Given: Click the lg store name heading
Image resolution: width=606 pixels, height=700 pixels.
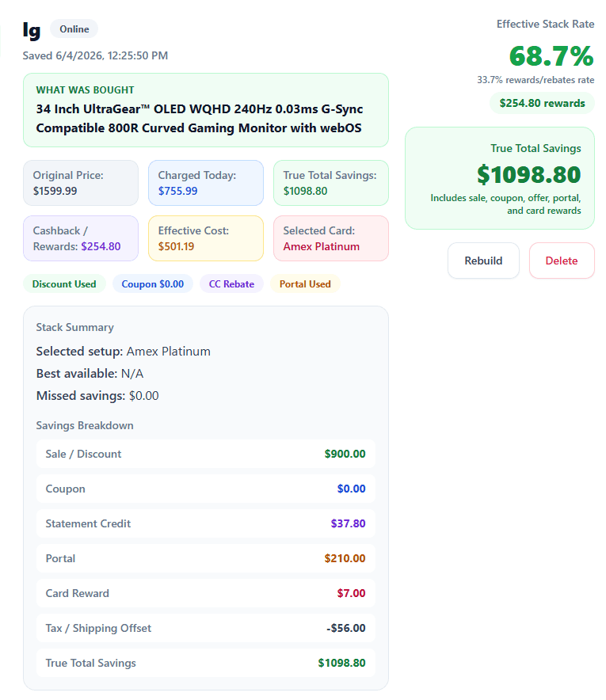Looking at the screenshot, I should click(x=32, y=30).
